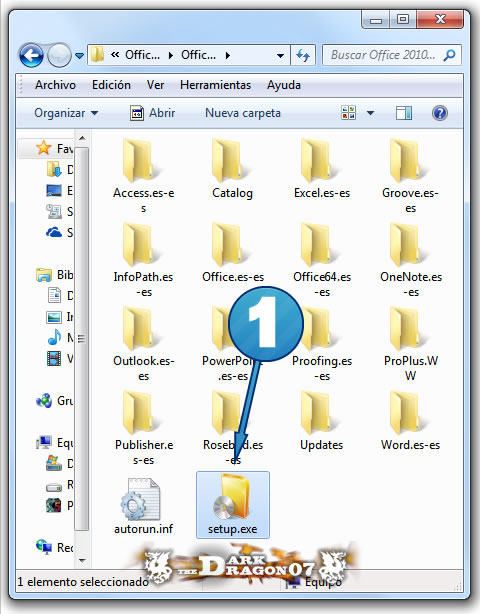This screenshot has width=480, height=614.
Task: Expand the address bar history dropdown
Action: pyautogui.click(x=280, y=56)
